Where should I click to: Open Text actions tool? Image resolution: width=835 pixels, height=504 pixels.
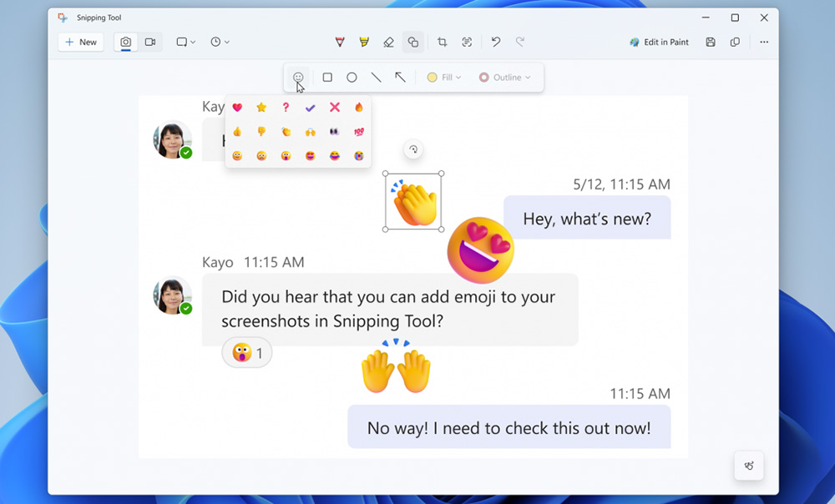coord(467,42)
